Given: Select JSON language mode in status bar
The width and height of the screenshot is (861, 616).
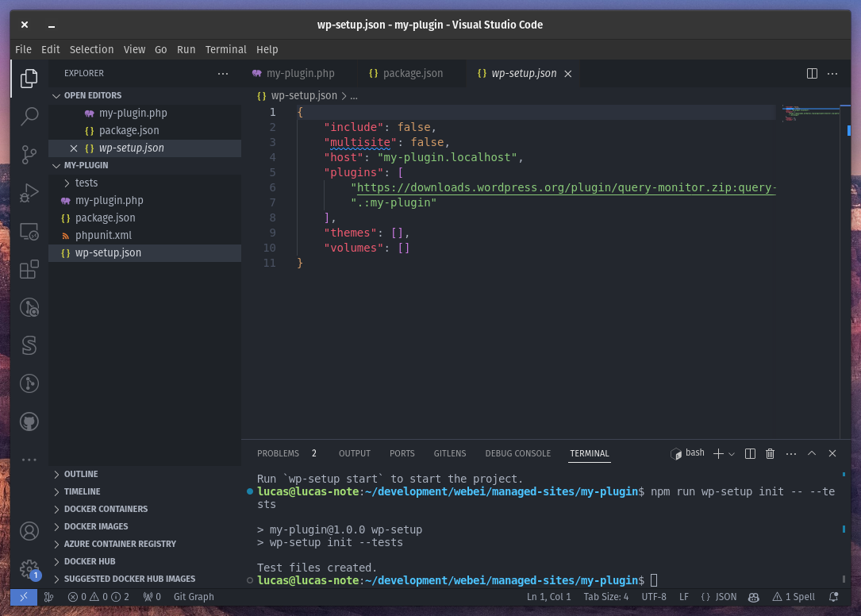Looking at the screenshot, I should pos(719,597).
